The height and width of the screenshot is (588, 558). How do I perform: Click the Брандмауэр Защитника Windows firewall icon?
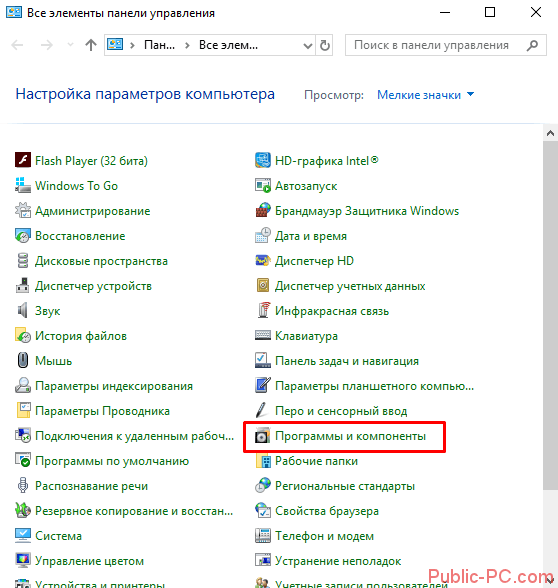[263, 210]
